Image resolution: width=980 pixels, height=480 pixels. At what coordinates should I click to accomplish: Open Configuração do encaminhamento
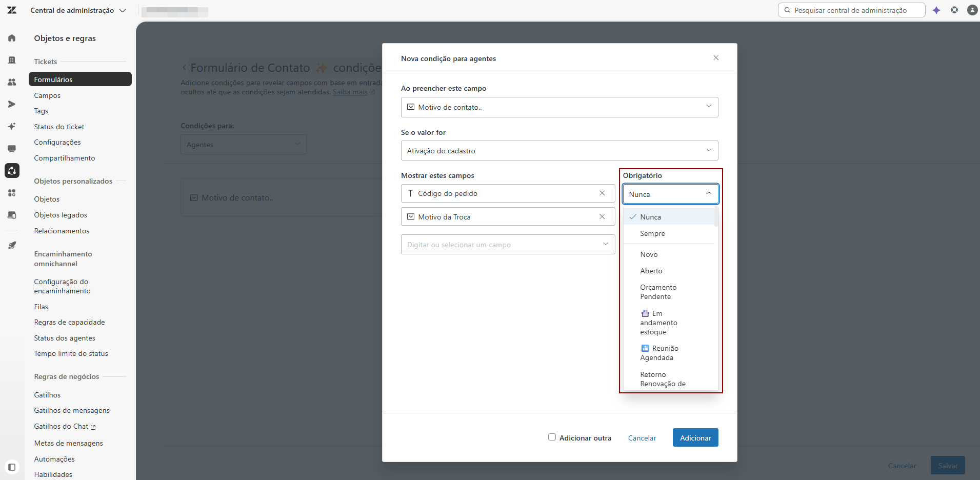(x=62, y=286)
